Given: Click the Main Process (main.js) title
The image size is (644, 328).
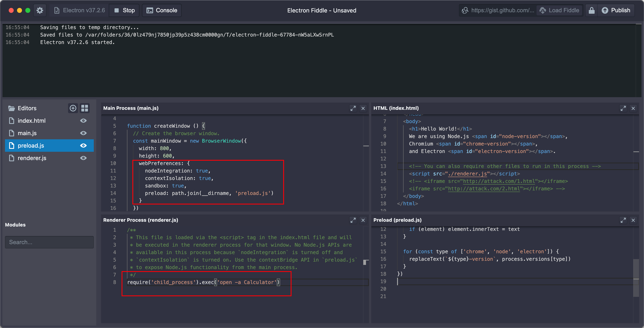Looking at the screenshot, I should click(131, 108).
